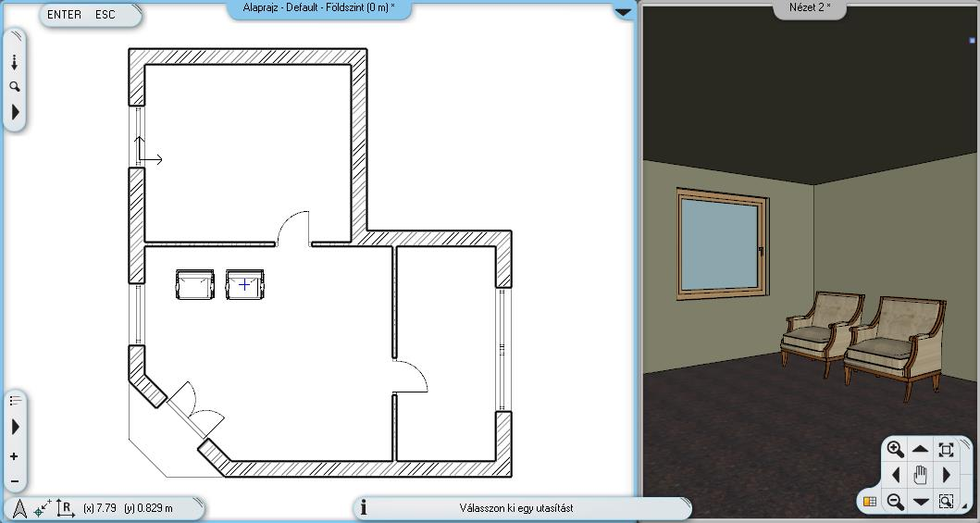
Task: Toggle the snap-to-point crosshair icon
Action: [x=42, y=508]
